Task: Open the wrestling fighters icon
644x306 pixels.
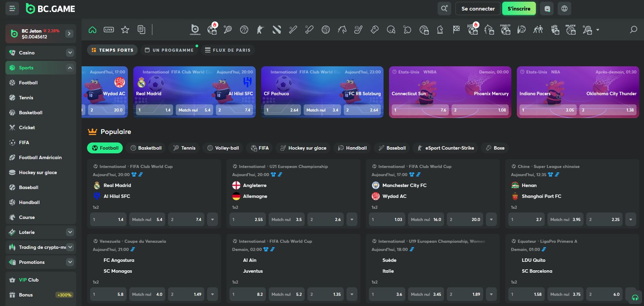Action: click(x=538, y=30)
